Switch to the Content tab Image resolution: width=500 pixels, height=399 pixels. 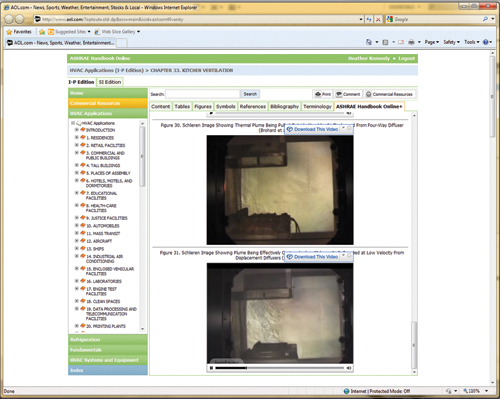point(161,106)
